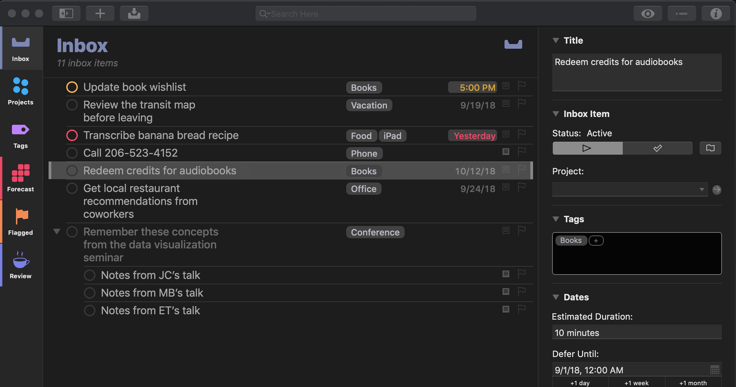
Task: Collapse the Dates section in inspector
Action: 556,297
